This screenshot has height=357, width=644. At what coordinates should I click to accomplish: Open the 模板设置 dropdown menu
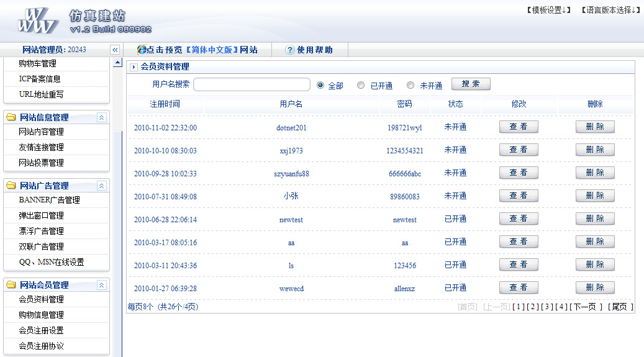point(548,10)
